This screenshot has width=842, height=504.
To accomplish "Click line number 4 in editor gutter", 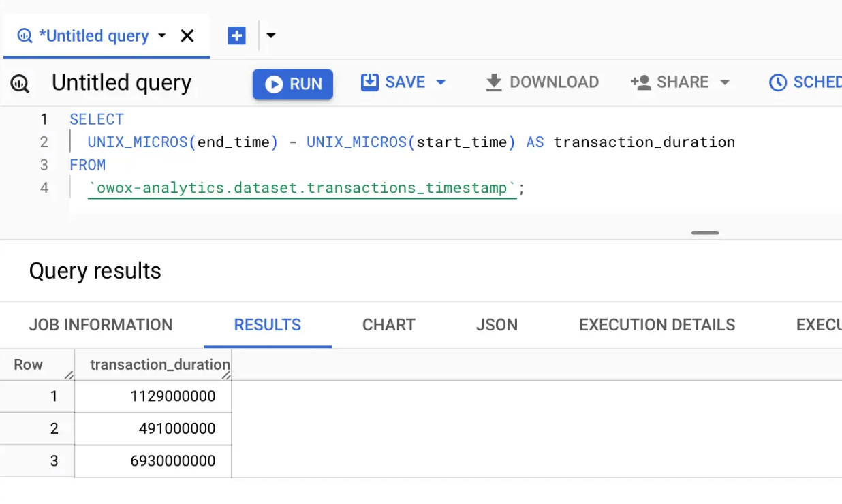I will [44, 188].
